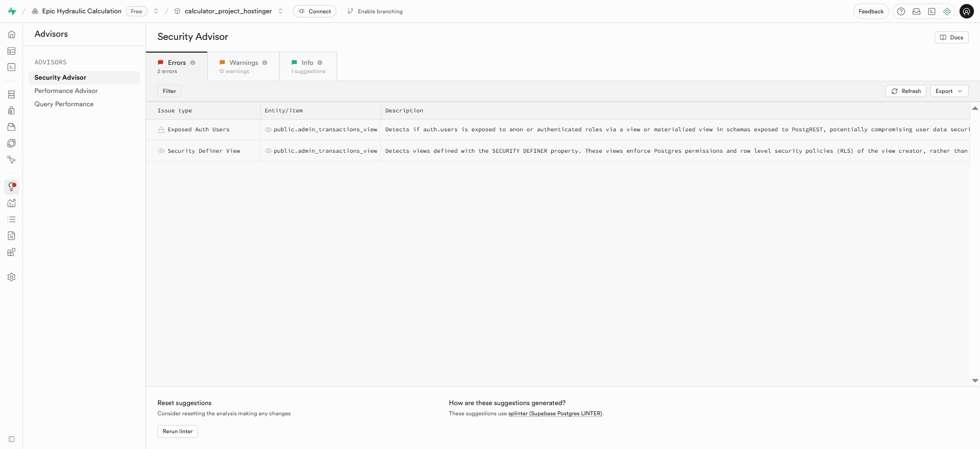Switch to the Warnings tab
The image size is (980, 449).
(x=243, y=66)
